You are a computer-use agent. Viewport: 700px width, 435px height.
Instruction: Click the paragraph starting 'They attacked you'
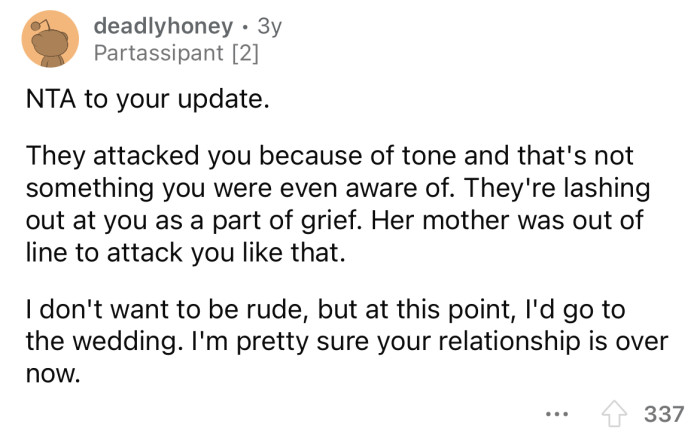(338, 204)
